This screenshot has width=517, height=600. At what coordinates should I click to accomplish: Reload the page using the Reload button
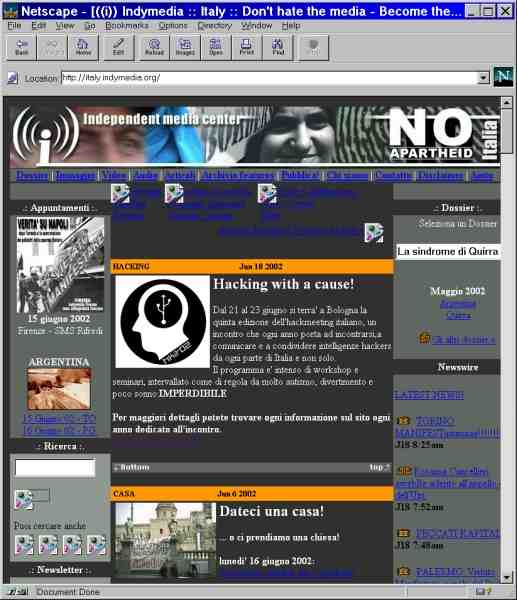(x=154, y=47)
